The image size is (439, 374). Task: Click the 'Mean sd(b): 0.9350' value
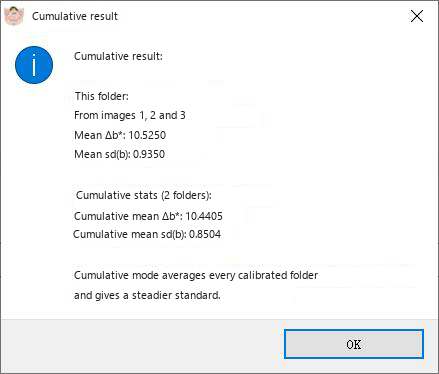[119, 154]
